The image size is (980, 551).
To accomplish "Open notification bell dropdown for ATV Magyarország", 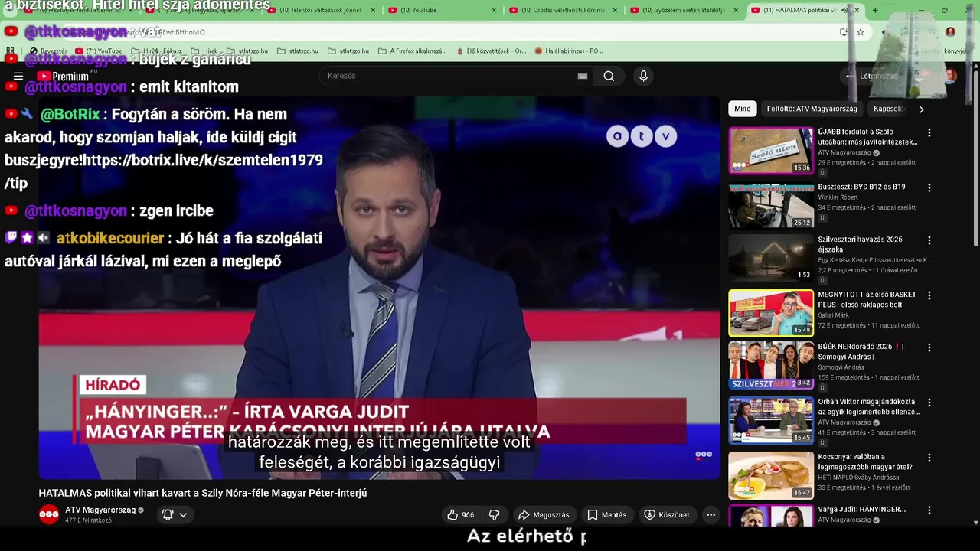I will (x=175, y=515).
